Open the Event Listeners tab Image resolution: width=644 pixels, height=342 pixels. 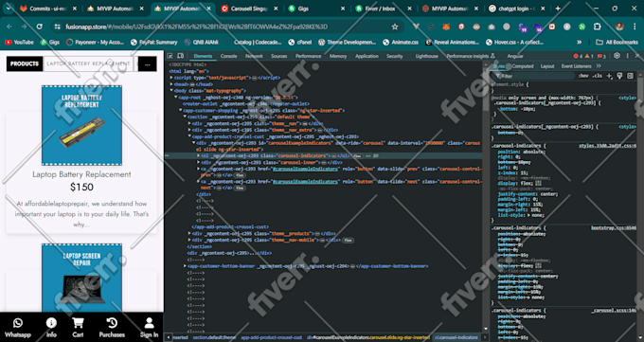click(x=576, y=66)
